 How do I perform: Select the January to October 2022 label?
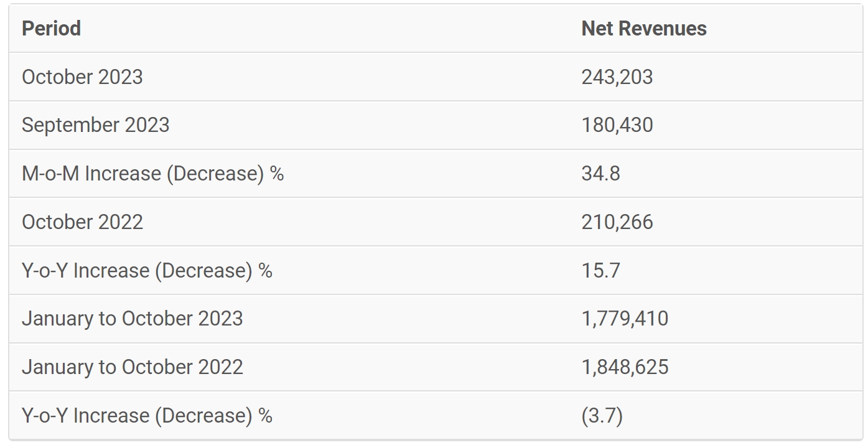coord(132,367)
